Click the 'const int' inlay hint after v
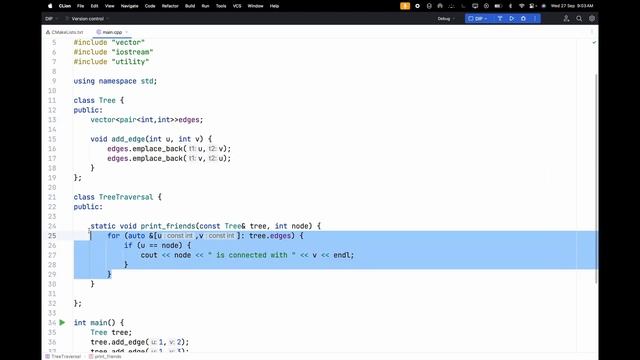Viewport: 640px width, 360px height. pyautogui.click(x=220, y=236)
